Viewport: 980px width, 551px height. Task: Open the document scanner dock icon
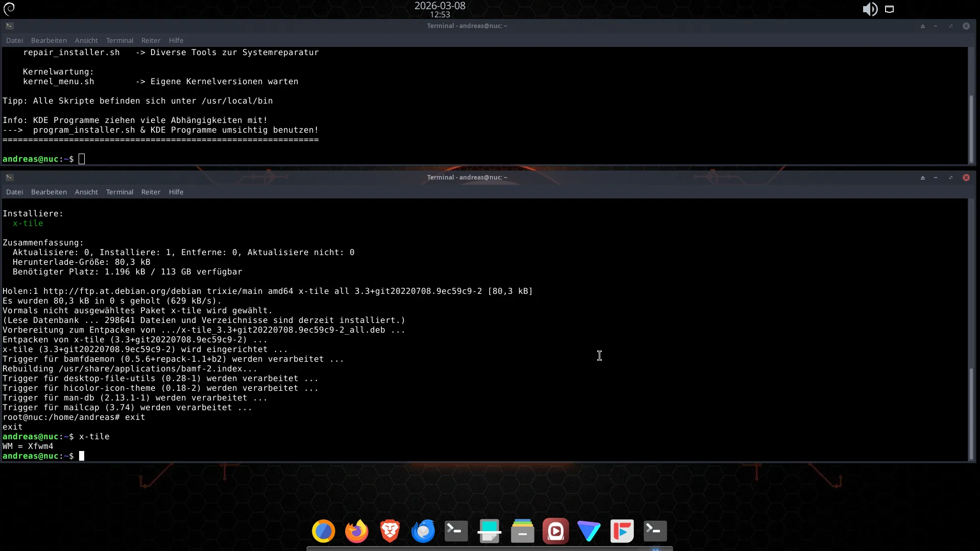[x=489, y=531]
